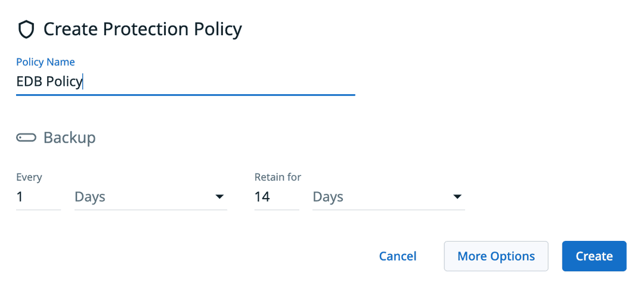Click the Create Protection Policy title

[x=143, y=29]
